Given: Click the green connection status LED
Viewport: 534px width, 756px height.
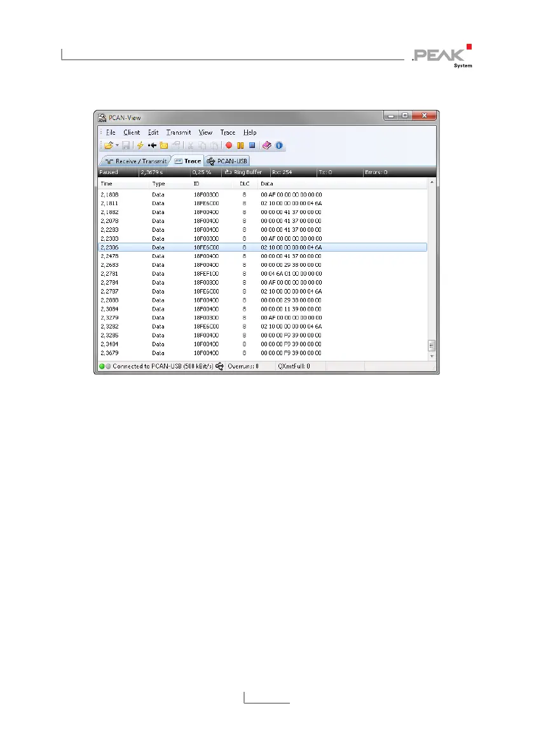Looking at the screenshot, I should [x=102, y=367].
